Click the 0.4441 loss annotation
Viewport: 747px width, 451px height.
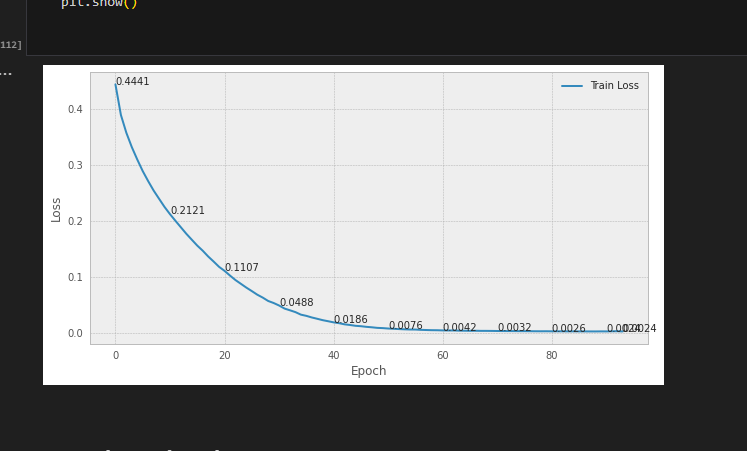(x=133, y=81)
